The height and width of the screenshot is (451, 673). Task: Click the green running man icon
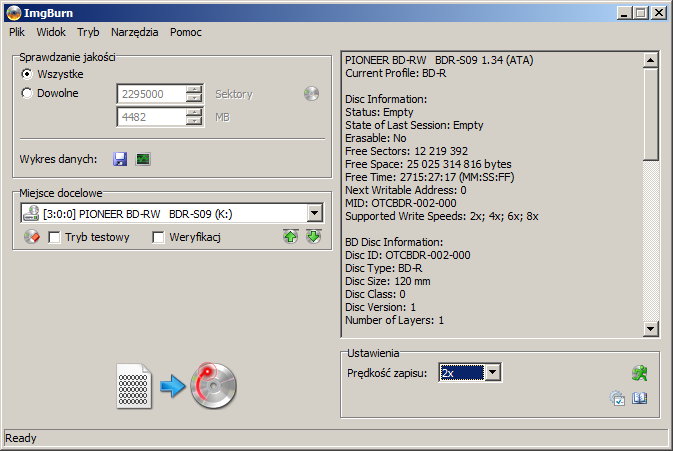click(640, 373)
